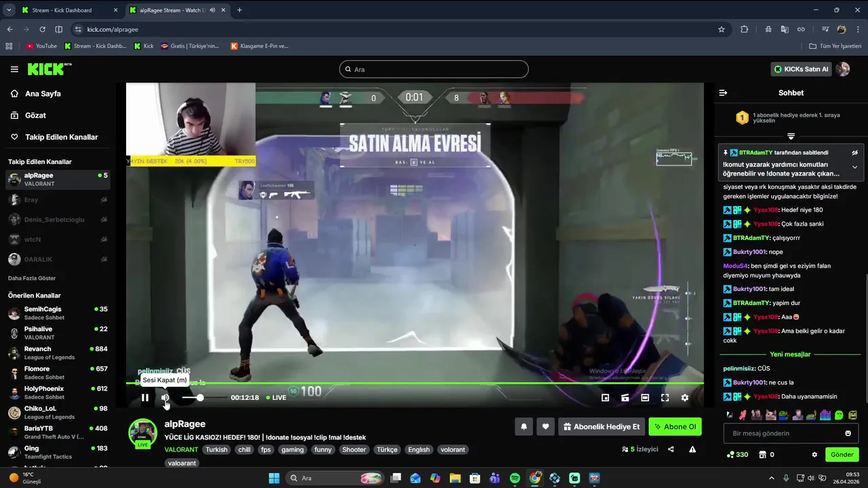Toggle notification bell for alpRagee
868x488 pixels.
coord(524,427)
